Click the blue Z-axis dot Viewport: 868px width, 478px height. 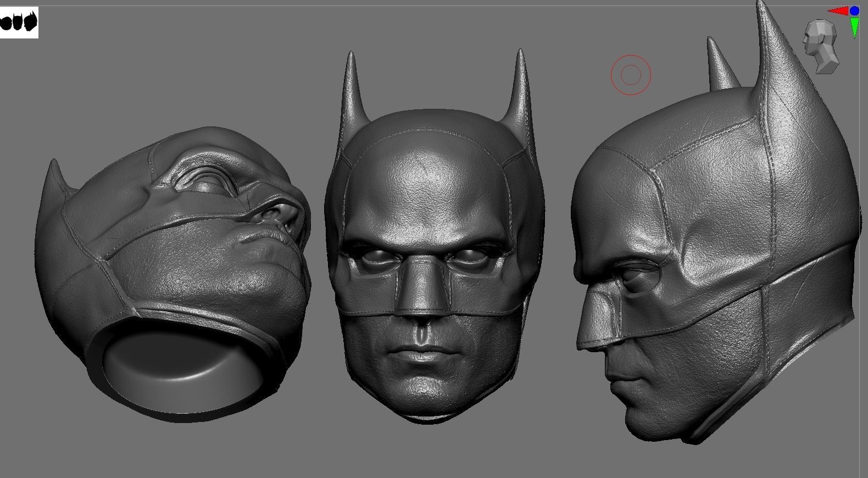(x=854, y=10)
